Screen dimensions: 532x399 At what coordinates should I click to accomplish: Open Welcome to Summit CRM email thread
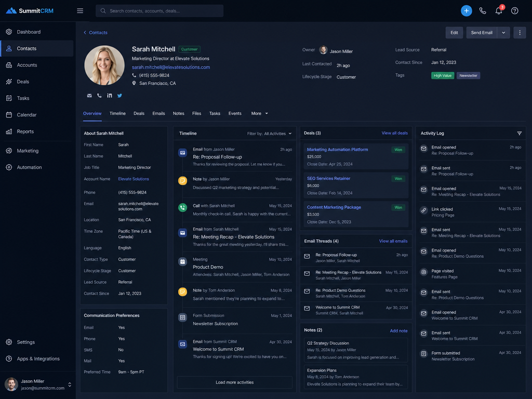click(x=356, y=310)
